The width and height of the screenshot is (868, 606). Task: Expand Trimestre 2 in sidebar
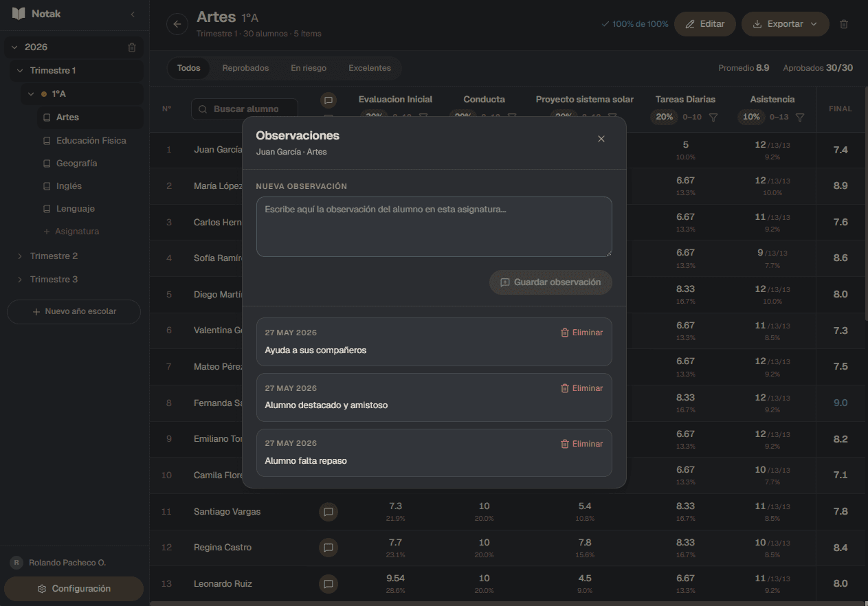click(20, 256)
